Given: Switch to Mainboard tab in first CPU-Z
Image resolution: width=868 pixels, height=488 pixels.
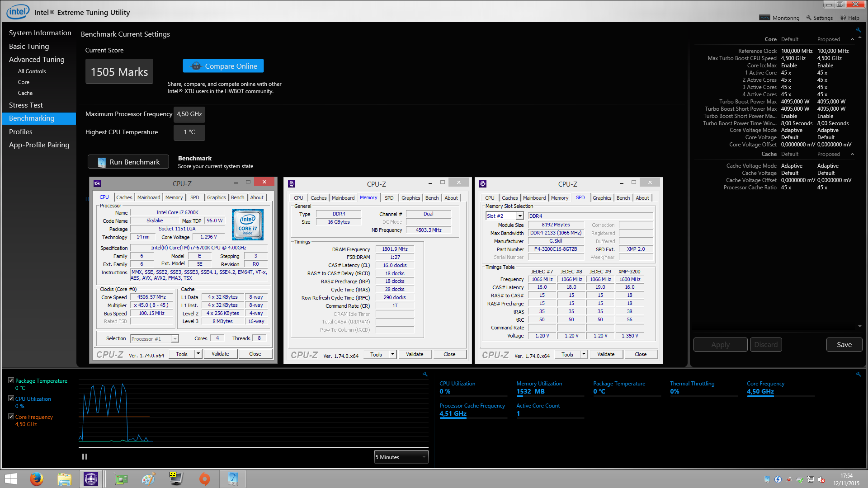Looking at the screenshot, I should coord(149,197).
